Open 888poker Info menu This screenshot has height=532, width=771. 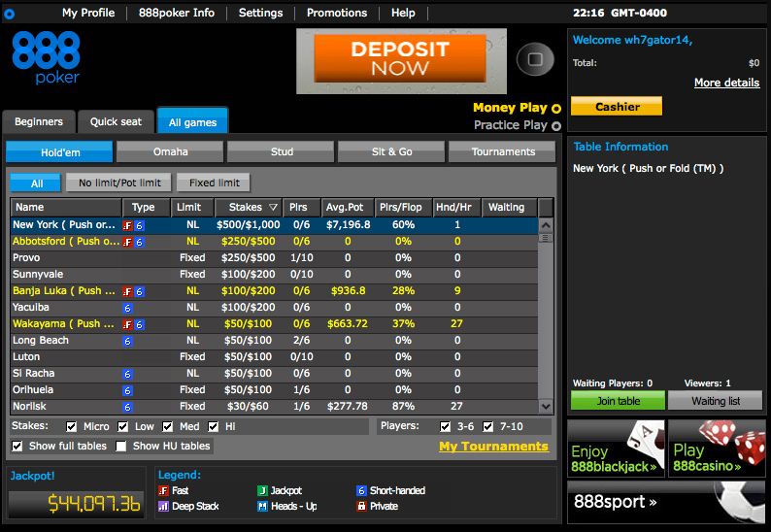click(177, 13)
